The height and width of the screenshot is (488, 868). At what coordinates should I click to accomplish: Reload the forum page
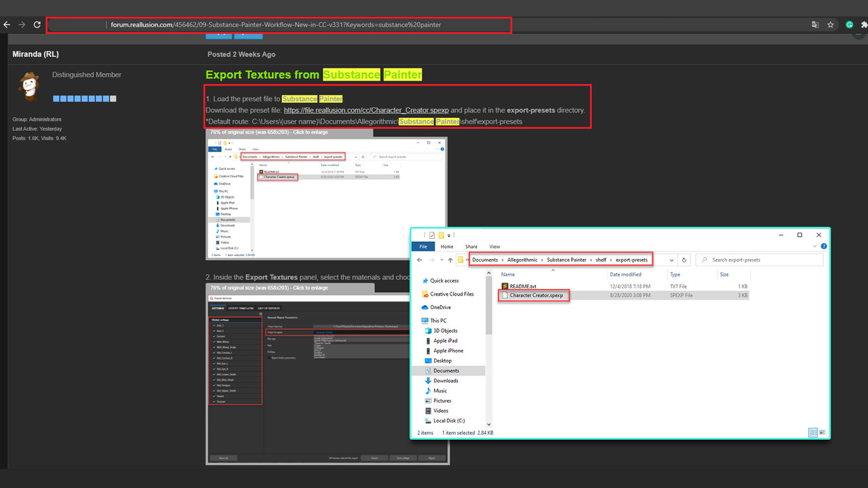37,25
